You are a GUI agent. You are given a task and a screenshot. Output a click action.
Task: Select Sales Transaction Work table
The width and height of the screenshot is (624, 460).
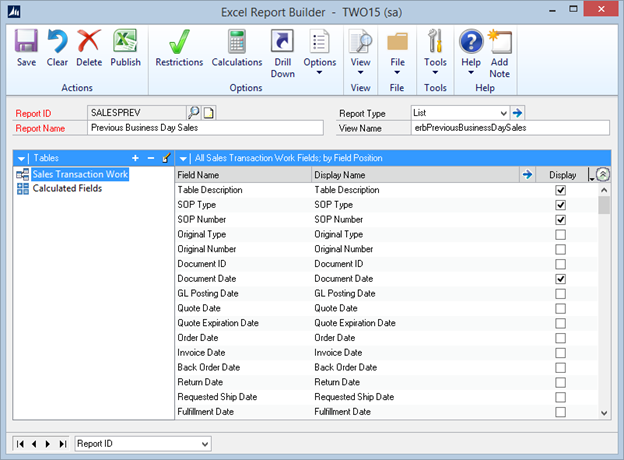(80, 174)
